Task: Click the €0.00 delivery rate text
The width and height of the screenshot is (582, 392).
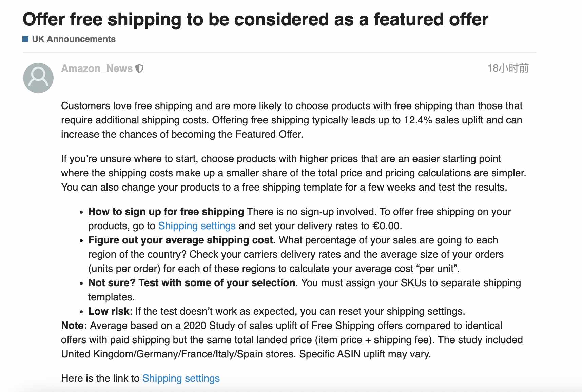Action: [x=387, y=226]
